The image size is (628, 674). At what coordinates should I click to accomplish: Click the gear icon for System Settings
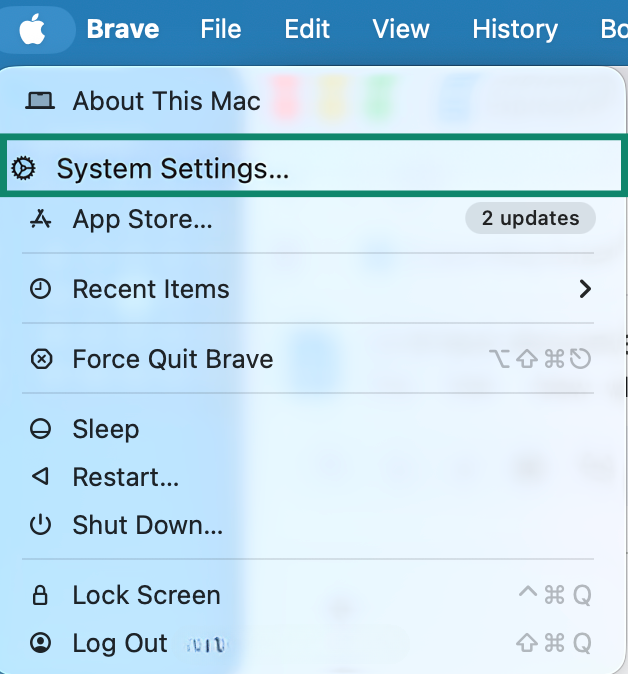(23, 169)
